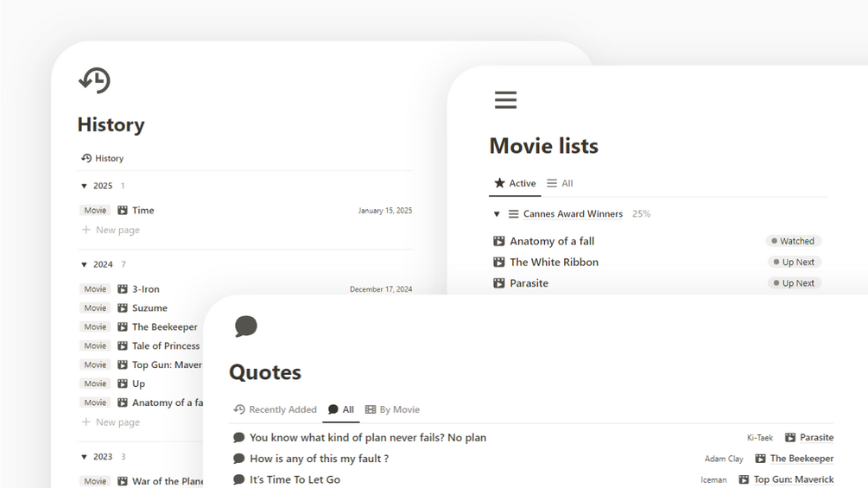
Task: Open Tale of Princess entry
Action: 166,345
